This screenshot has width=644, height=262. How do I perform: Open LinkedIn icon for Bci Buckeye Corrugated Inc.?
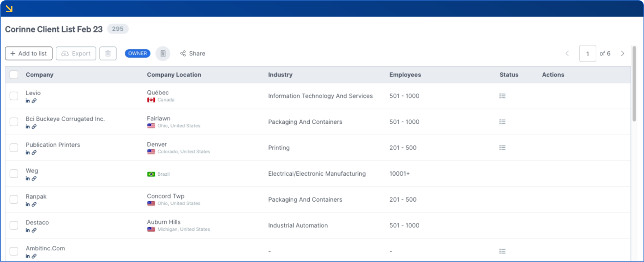28,127
